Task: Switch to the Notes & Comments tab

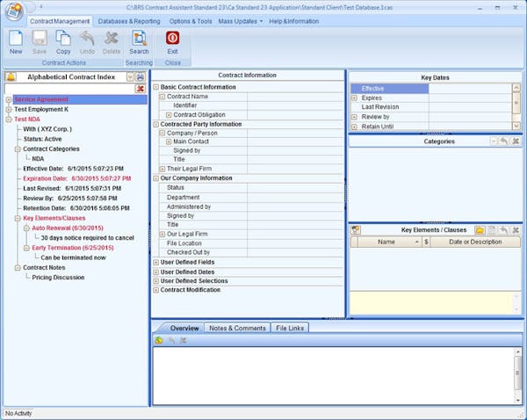Action: pos(237,328)
